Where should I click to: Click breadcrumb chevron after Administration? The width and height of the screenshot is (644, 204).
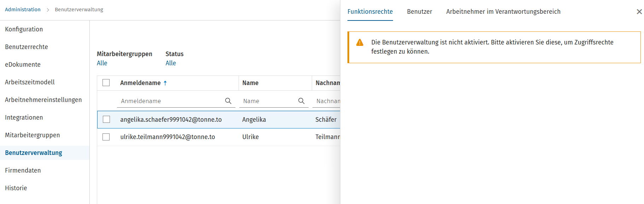48,10
